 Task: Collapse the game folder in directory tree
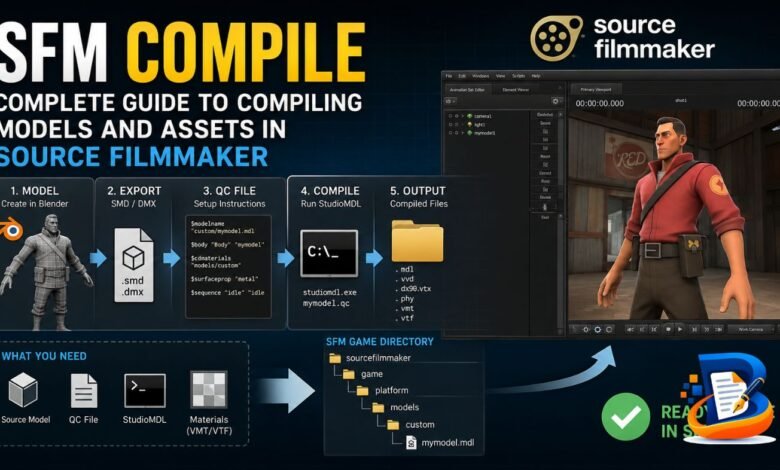coord(348,374)
